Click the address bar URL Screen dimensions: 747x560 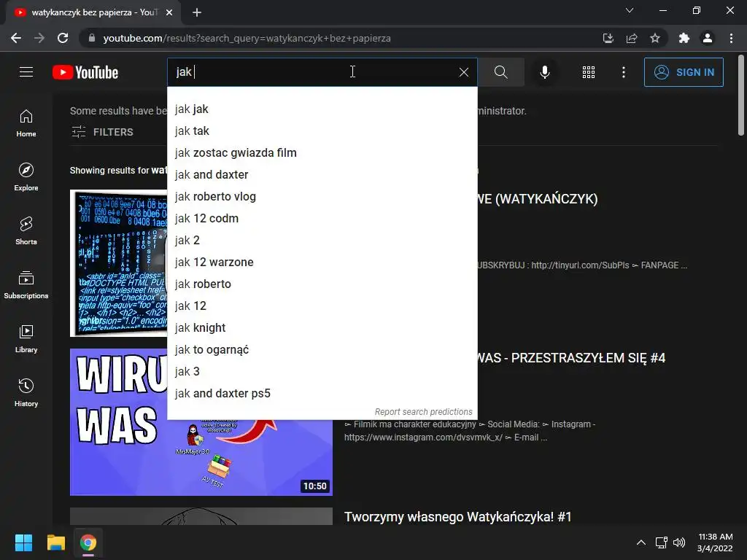pyautogui.click(x=247, y=38)
